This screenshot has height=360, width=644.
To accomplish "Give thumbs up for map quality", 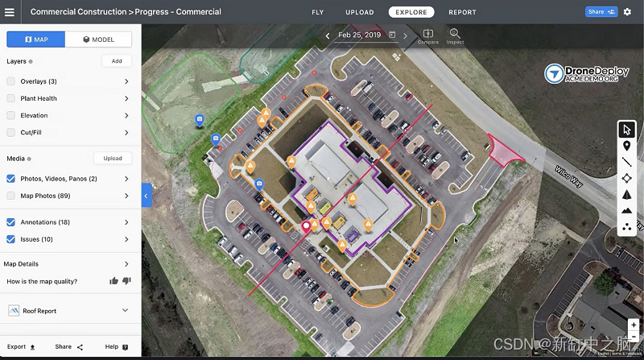I will point(114,281).
